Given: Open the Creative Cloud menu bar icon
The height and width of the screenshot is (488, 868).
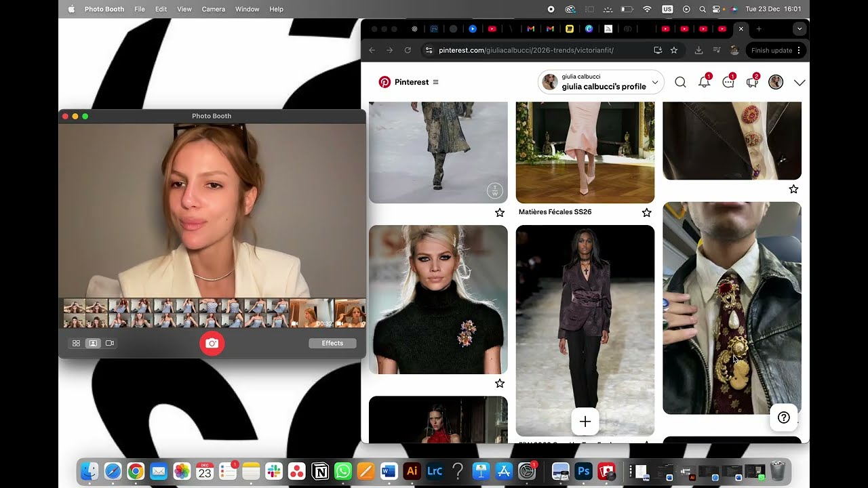Looking at the screenshot, I should (570, 9).
